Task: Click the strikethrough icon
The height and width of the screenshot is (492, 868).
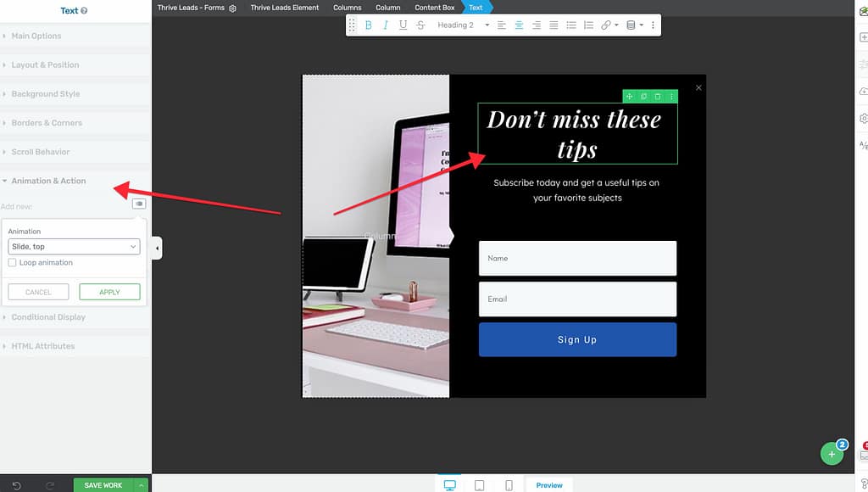Action: point(420,25)
